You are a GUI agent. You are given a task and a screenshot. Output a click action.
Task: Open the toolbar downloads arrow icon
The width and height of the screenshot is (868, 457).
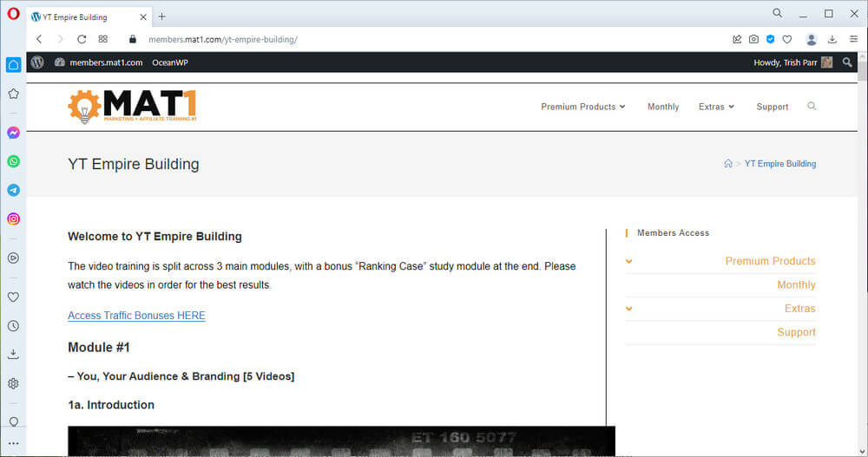tap(832, 39)
